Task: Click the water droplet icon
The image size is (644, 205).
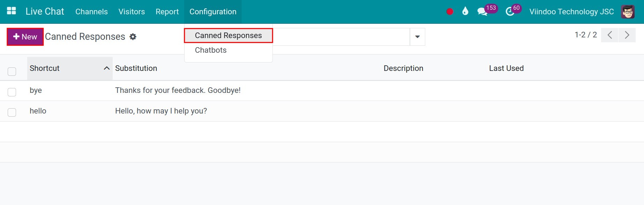Action: click(465, 11)
